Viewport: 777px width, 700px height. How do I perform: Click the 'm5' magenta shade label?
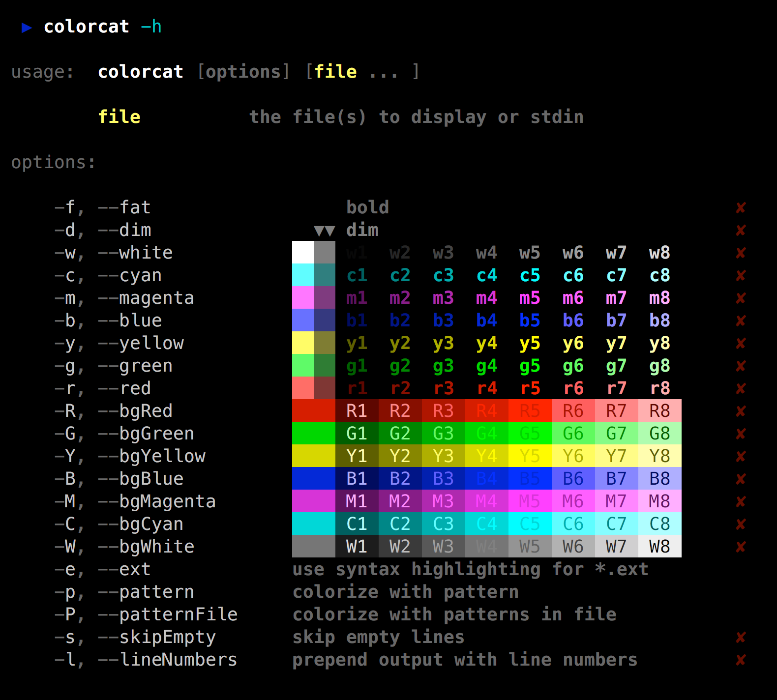point(530,298)
